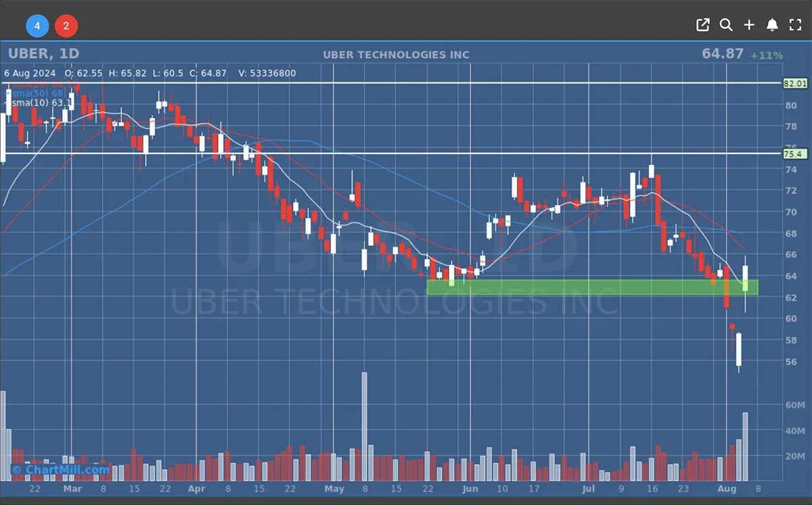Screen dimensions: 812x505
Task: Click the magnifying glass search icon
Action: (726, 25)
